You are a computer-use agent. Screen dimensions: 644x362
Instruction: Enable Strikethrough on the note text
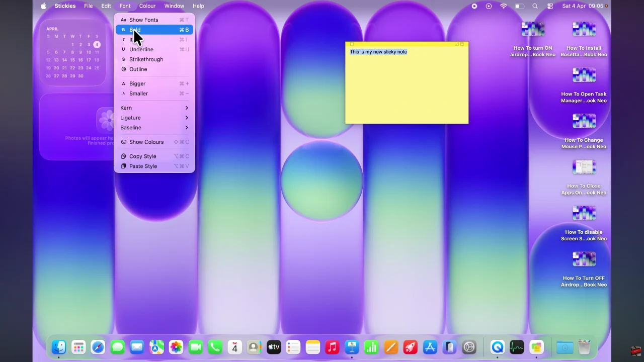146,59
